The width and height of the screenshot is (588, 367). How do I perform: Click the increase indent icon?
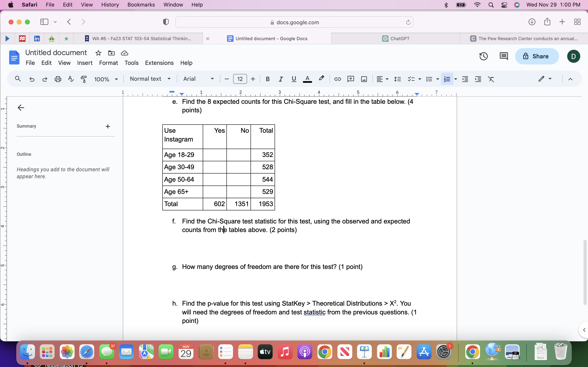(478, 79)
